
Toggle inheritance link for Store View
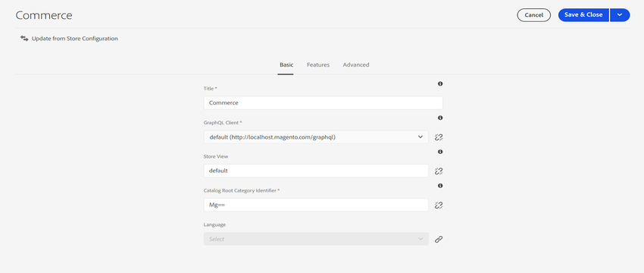click(x=439, y=171)
